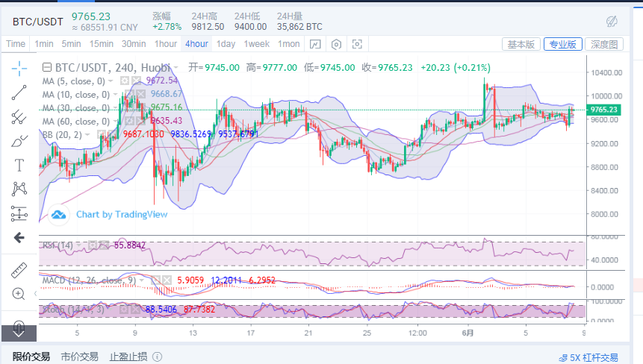Activate the zoom in magnifier tool

19,293
